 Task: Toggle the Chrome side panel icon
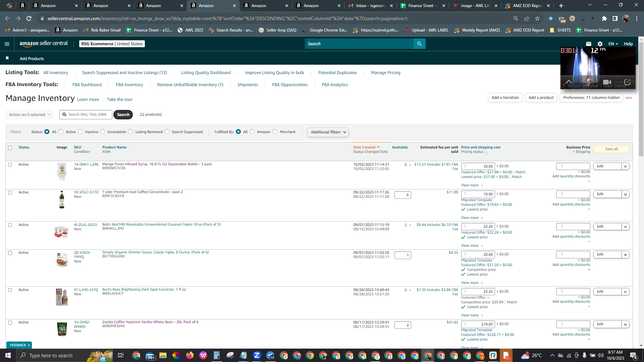[615, 18]
